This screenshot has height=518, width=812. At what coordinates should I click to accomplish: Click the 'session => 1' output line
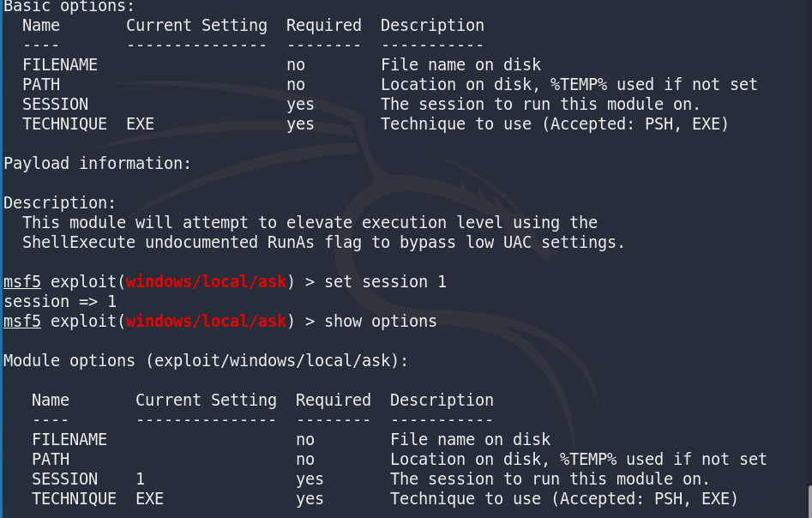[60, 301]
